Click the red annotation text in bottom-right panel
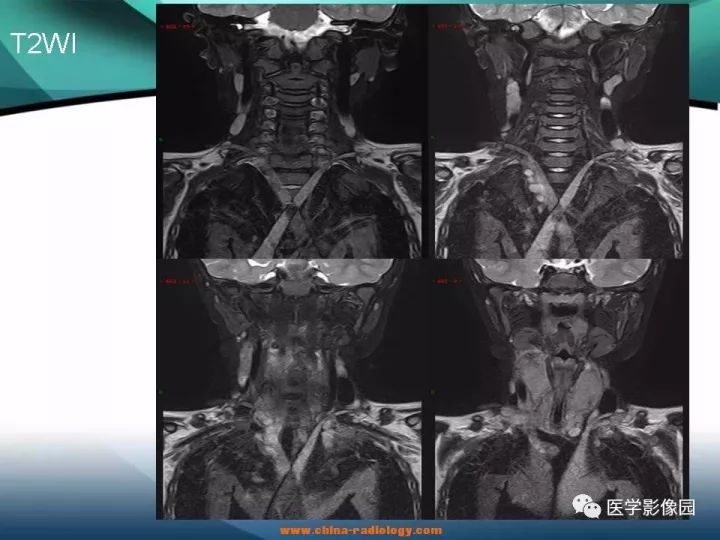This screenshot has height=540, width=720. click(444, 281)
